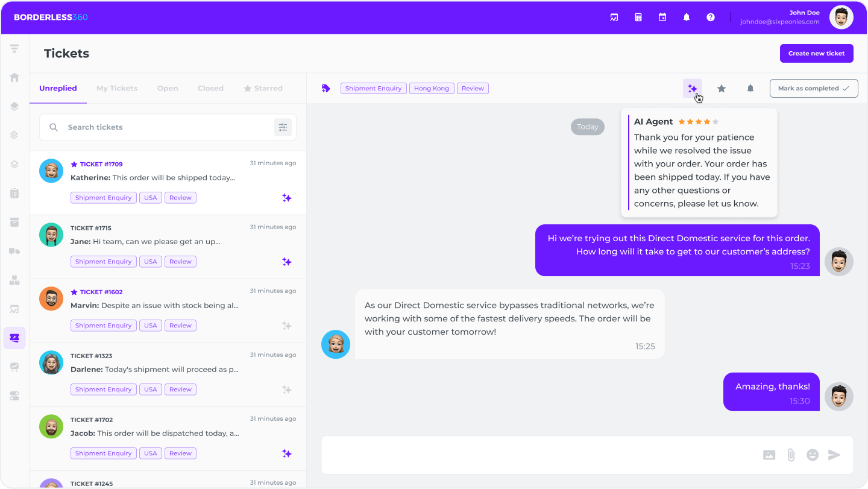868x489 pixels.
Task: Open the search filter options button
Action: 283,127
